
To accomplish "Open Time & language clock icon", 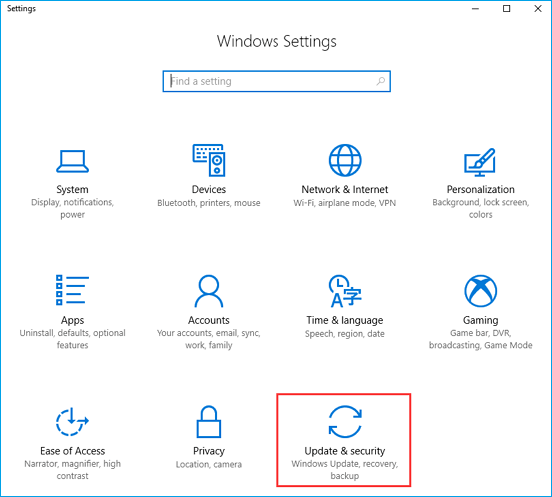I will pos(345,291).
